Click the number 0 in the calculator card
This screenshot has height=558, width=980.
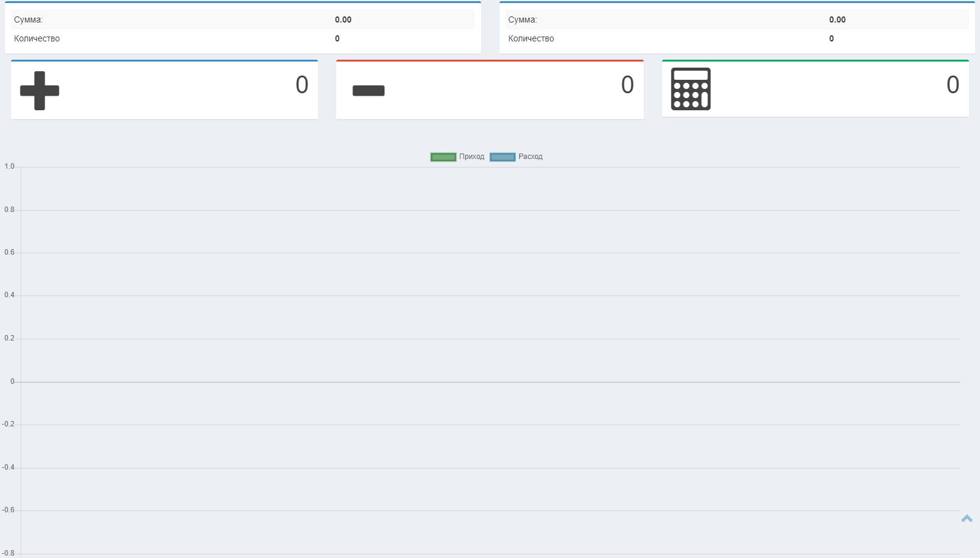pos(953,85)
